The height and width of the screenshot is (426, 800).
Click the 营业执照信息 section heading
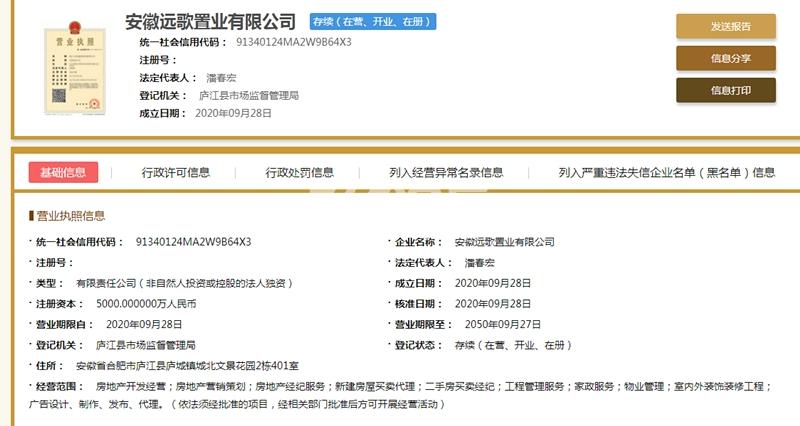click(71, 216)
